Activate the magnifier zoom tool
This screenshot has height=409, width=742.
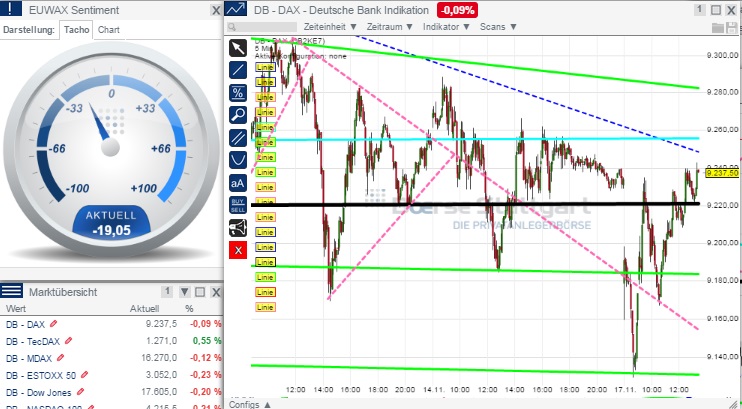coord(238,115)
